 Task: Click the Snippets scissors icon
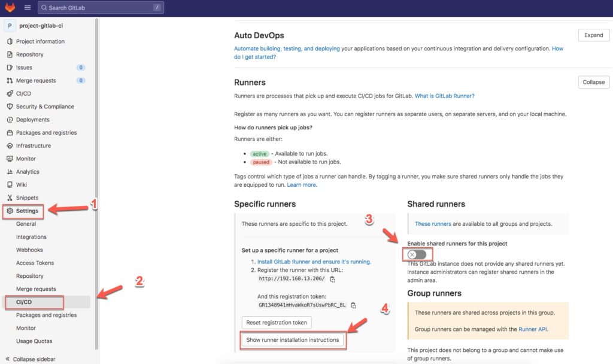(x=10, y=198)
